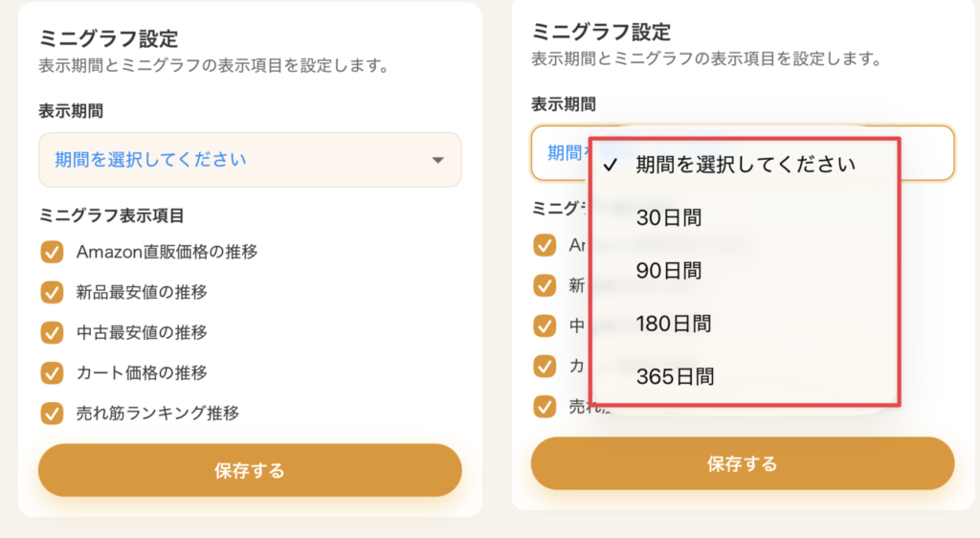This screenshot has width=980, height=538.
Task: Uncheck the third checkbox (中…) in the right panel
Action: point(545,325)
